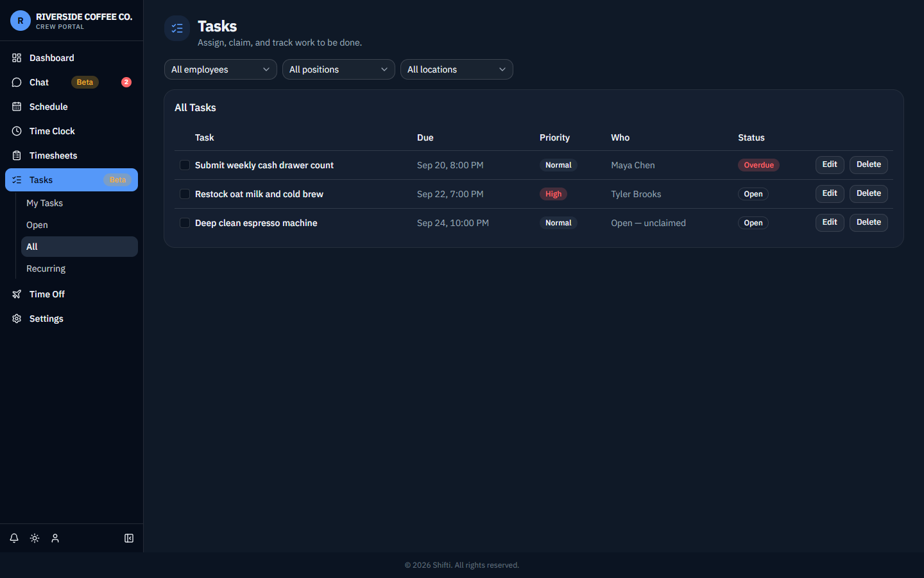924x578 pixels.
Task: Open Time Off page
Action: click(x=71, y=294)
